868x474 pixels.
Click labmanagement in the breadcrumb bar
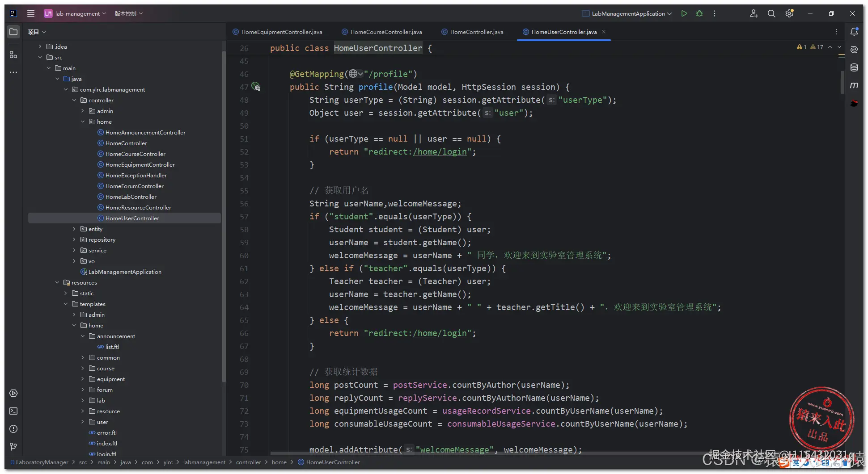[204, 462]
